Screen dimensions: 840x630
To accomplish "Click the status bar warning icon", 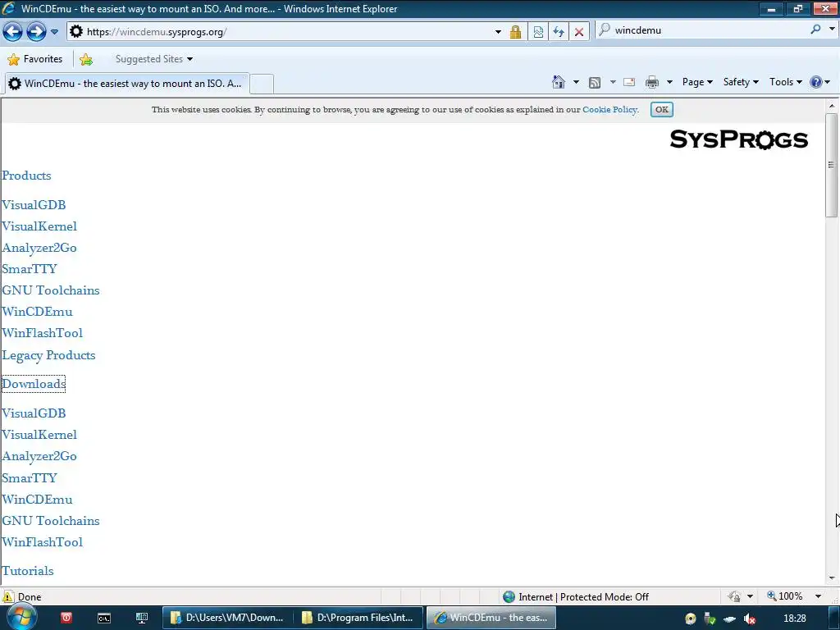I will point(8,597).
